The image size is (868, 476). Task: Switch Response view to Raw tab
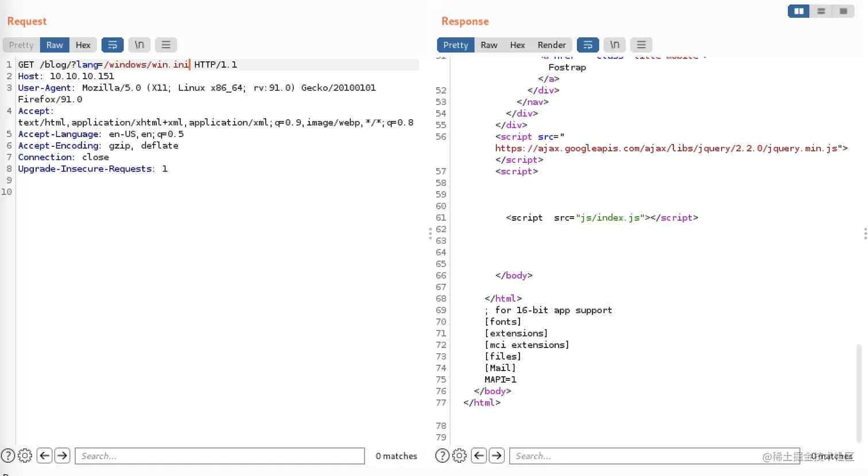click(489, 45)
